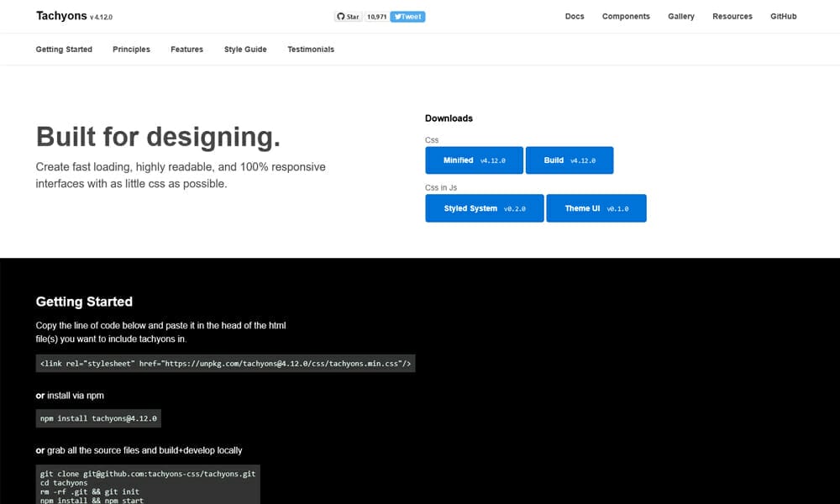
Task: Jump to Getting Started section link
Action: [x=64, y=50]
